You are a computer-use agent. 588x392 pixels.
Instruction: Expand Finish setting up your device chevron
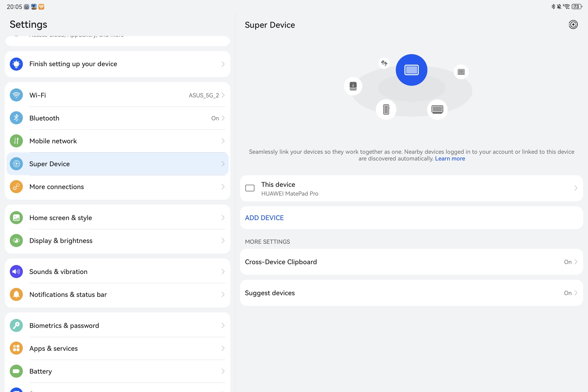click(x=223, y=64)
